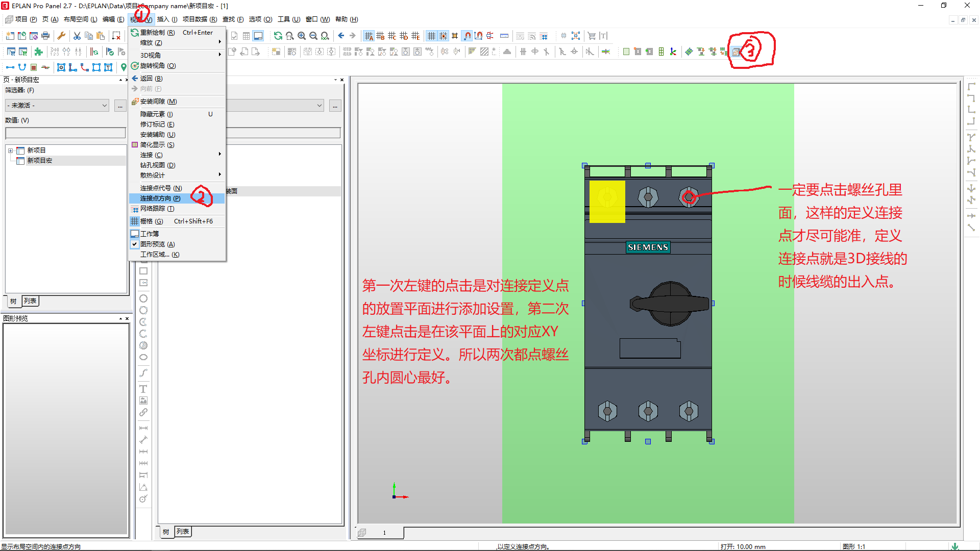Select the Rectangle tool on the left toolbar
This screenshot has width=980, height=551.
pos(143,271)
